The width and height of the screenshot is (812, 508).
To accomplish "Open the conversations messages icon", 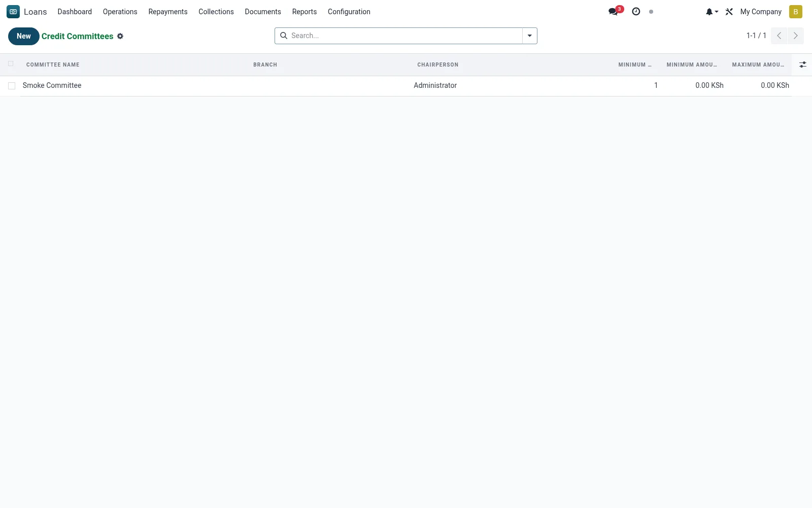I will click(613, 12).
